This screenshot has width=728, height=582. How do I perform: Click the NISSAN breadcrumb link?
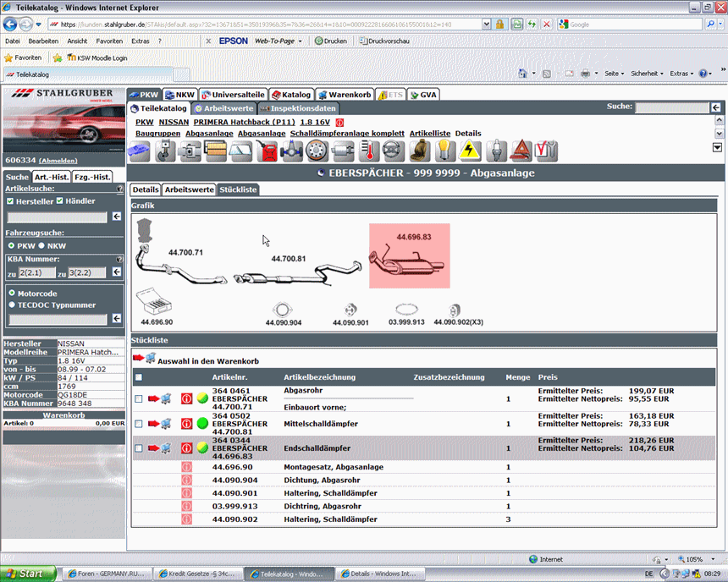tap(174, 122)
